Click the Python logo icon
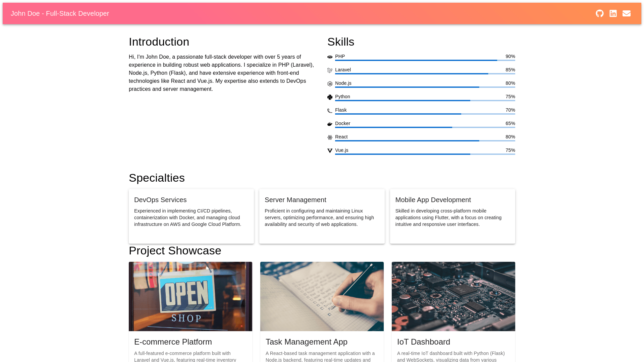 tap(330, 97)
